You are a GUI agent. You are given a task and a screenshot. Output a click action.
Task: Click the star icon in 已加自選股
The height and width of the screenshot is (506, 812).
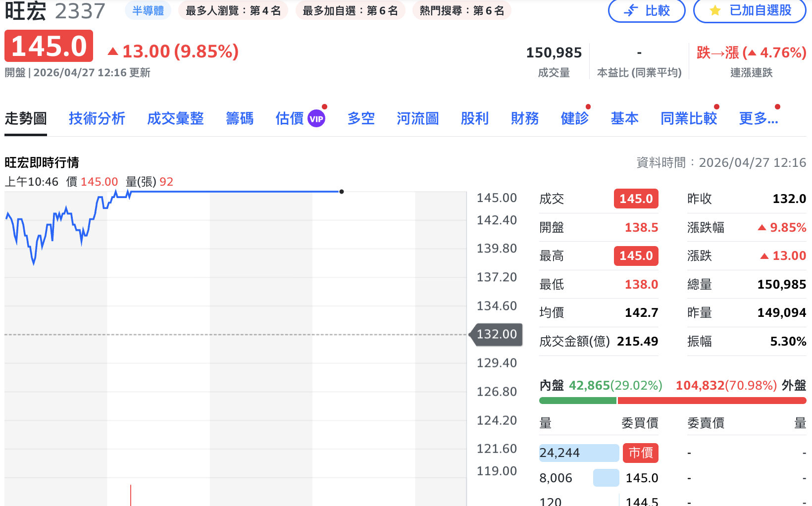click(715, 10)
